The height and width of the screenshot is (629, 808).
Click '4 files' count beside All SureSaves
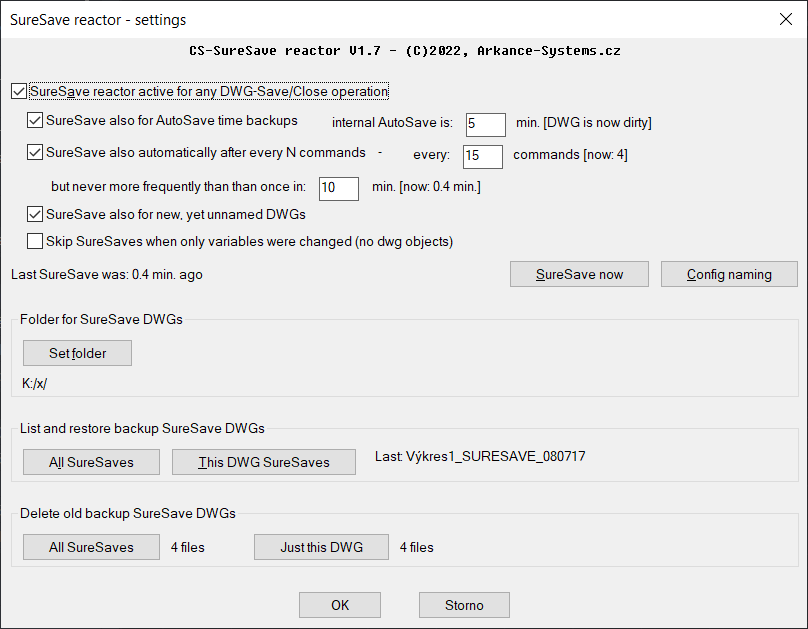tap(188, 547)
